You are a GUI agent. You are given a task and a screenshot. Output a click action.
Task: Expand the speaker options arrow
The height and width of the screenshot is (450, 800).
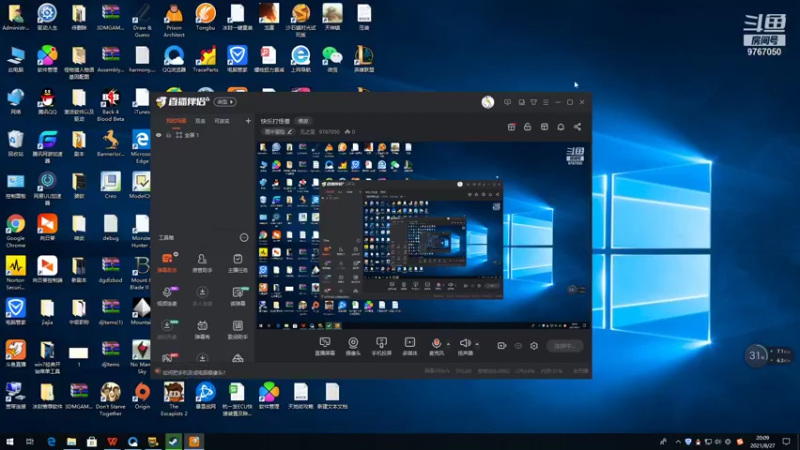pyautogui.click(x=477, y=344)
